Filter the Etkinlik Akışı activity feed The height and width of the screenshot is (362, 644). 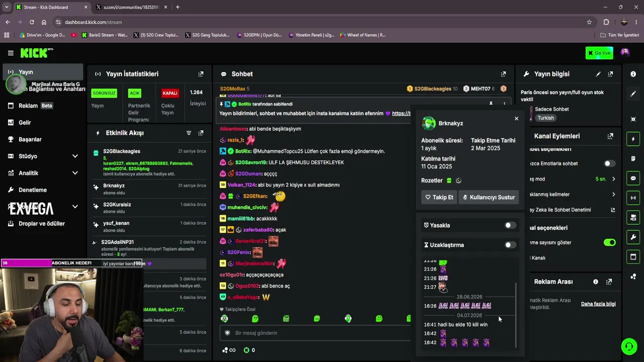click(x=189, y=133)
